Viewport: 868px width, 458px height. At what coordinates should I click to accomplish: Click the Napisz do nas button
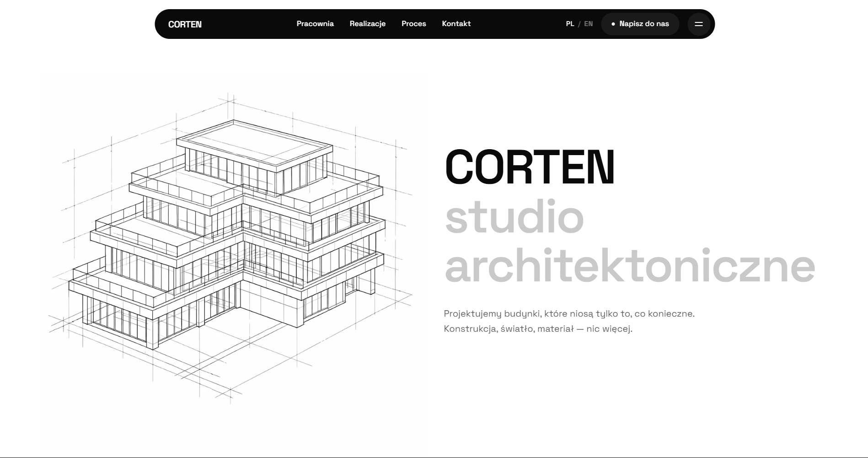click(x=640, y=24)
